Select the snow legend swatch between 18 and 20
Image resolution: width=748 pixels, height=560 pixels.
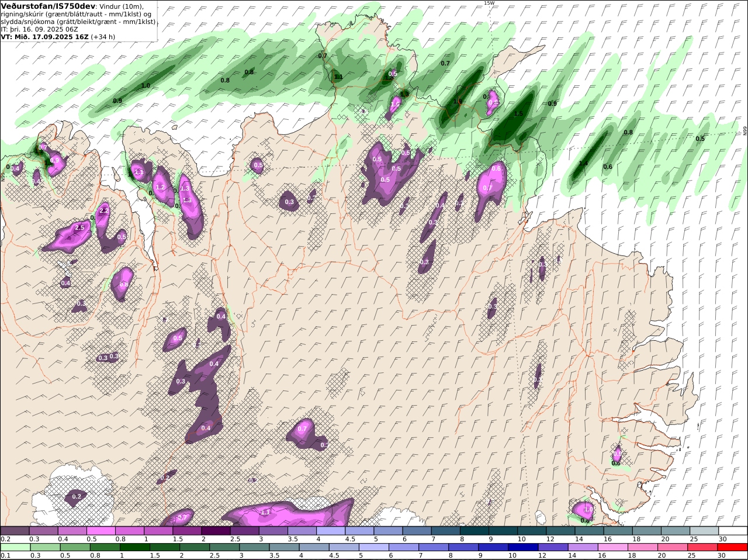coord(646,530)
